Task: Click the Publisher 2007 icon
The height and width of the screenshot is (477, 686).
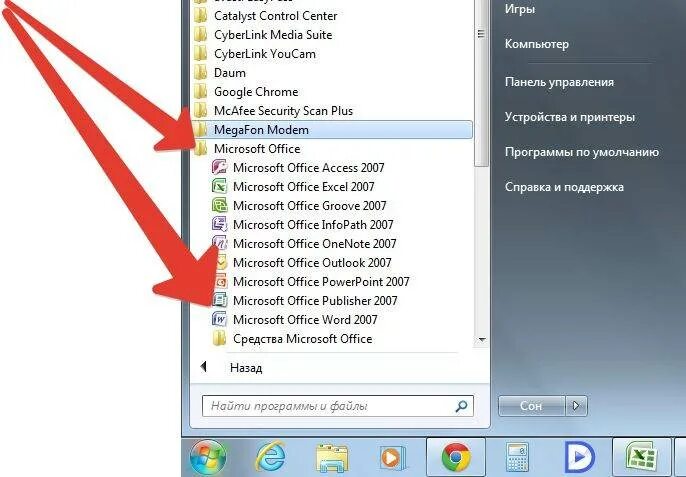Action: (220, 300)
